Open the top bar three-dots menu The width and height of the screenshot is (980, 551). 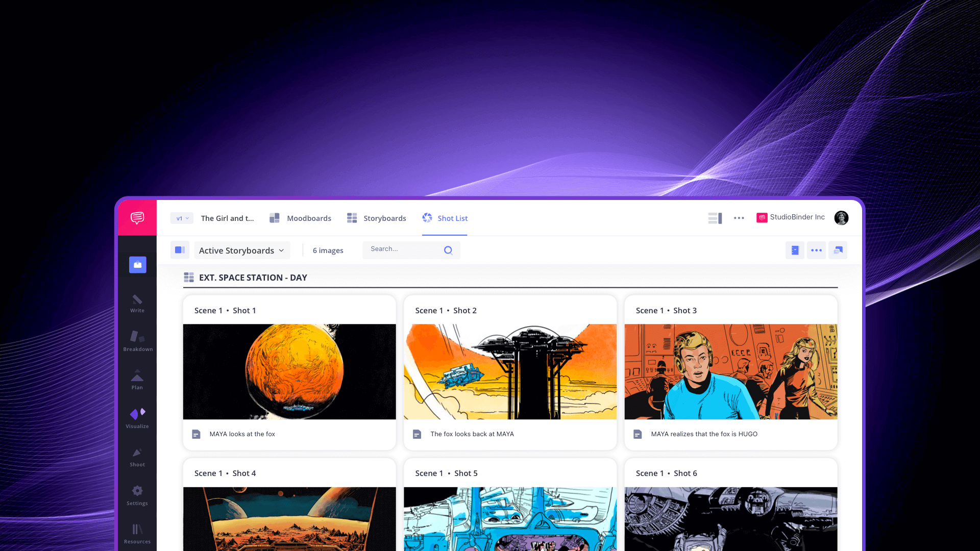click(x=739, y=218)
